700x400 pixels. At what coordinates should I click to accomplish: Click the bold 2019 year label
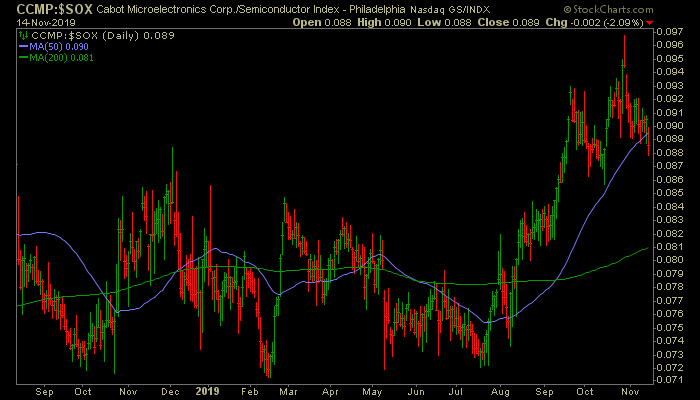[208, 392]
